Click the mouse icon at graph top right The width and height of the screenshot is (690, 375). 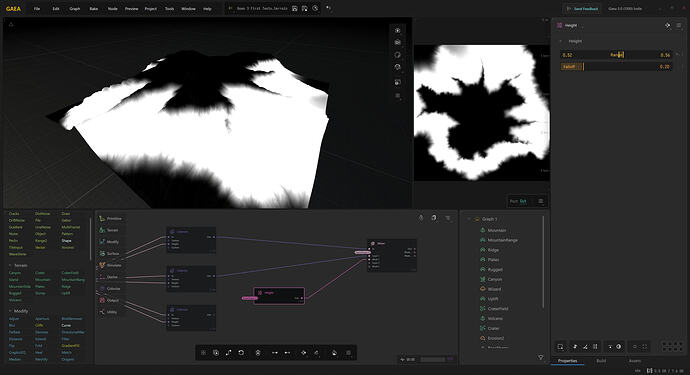(421, 217)
